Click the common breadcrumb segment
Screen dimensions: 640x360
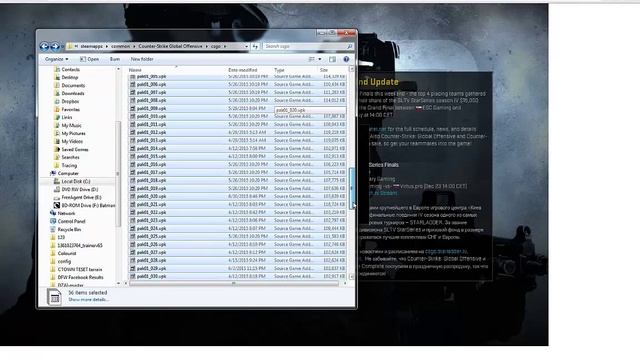120,47
